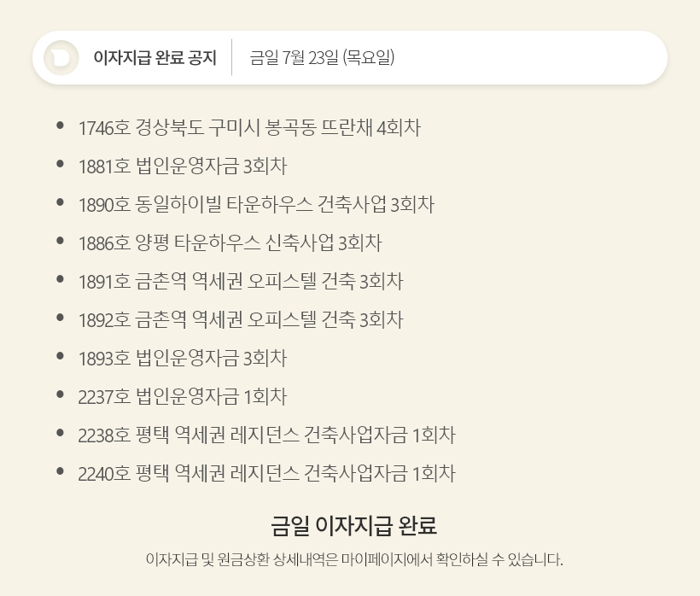Open 2240호 평택 역세권 레지던스 건축사업자금 item

tap(266, 474)
